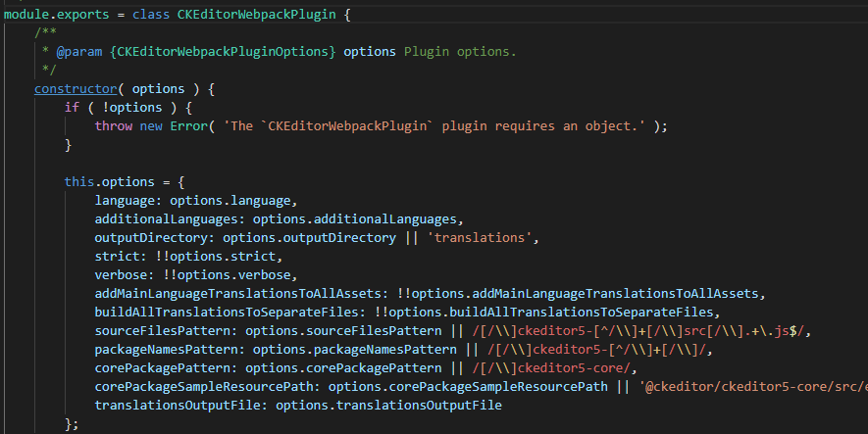This screenshot has width=868, height=434.
Task: Click the closing '};' of options object
Action: pos(72,424)
